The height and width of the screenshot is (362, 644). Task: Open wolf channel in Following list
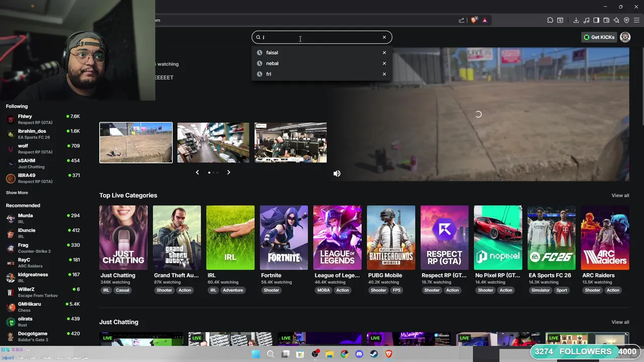(43, 149)
